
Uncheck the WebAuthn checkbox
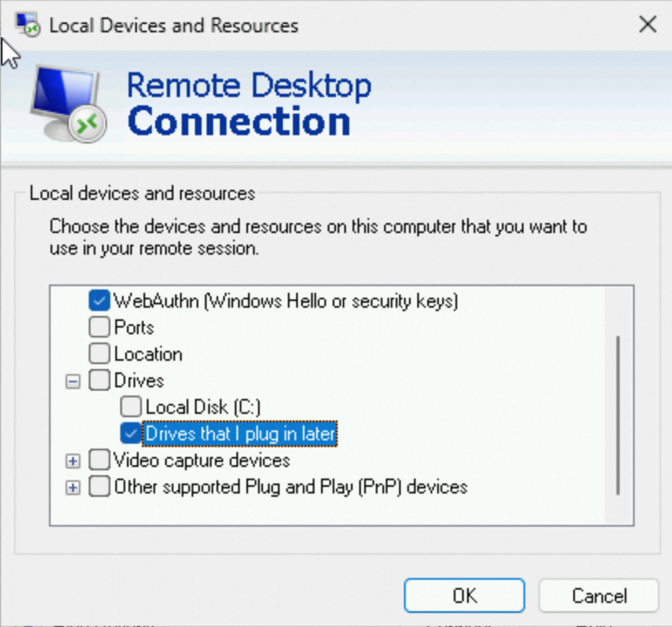[99, 300]
